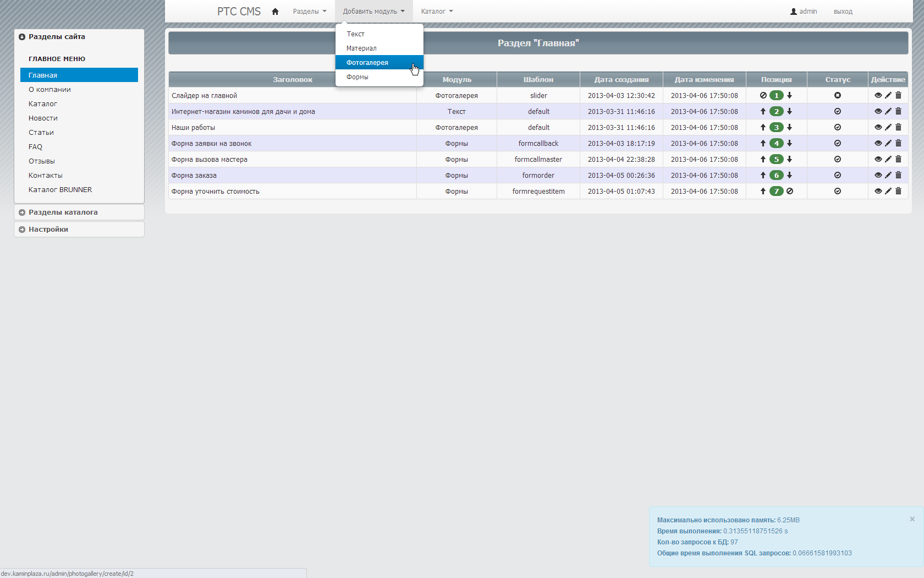This screenshot has width=924, height=578.
Task: Choose 'Фотогалерея' from add module menu
Action: point(380,63)
